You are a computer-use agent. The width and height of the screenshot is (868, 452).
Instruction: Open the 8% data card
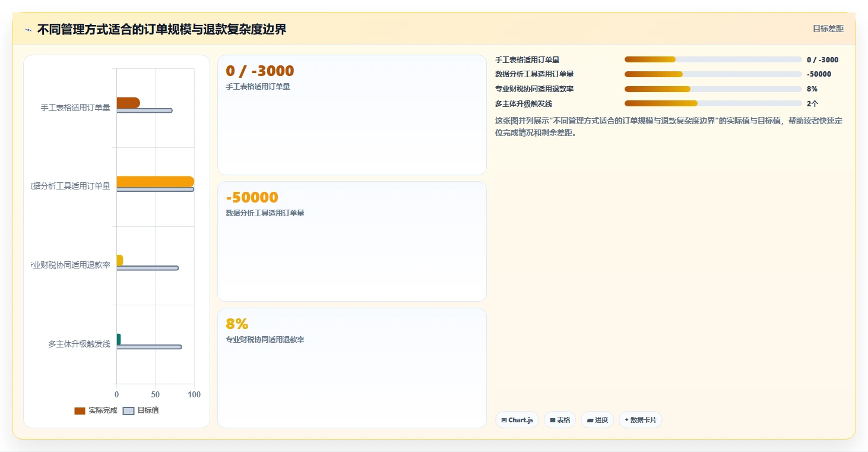[352, 368]
